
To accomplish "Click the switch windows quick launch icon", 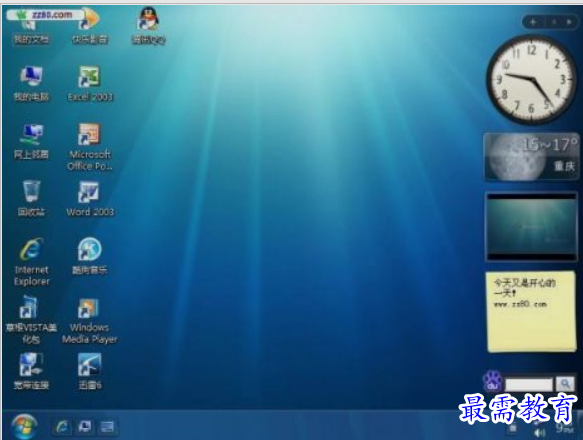I will click(107, 427).
